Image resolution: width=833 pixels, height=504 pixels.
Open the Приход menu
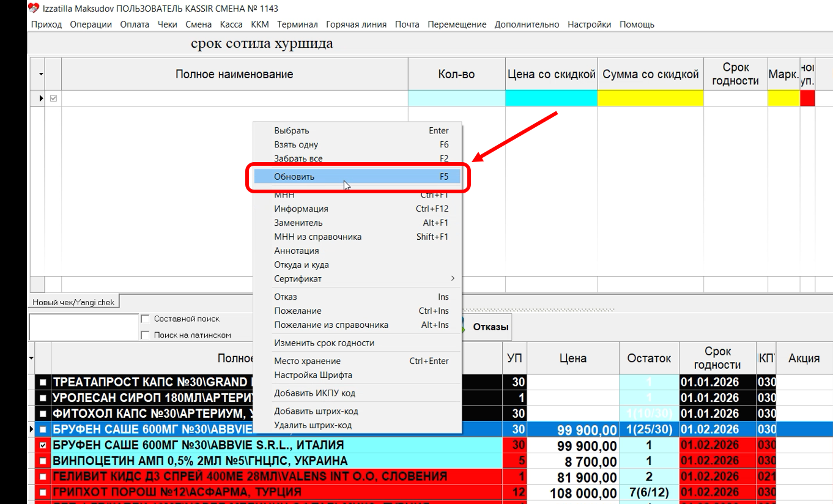[46, 24]
